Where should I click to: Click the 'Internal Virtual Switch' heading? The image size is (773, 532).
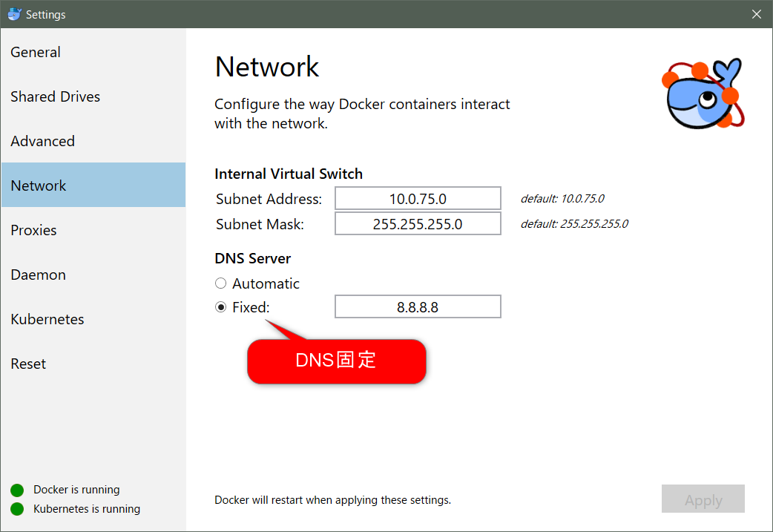pos(289,174)
